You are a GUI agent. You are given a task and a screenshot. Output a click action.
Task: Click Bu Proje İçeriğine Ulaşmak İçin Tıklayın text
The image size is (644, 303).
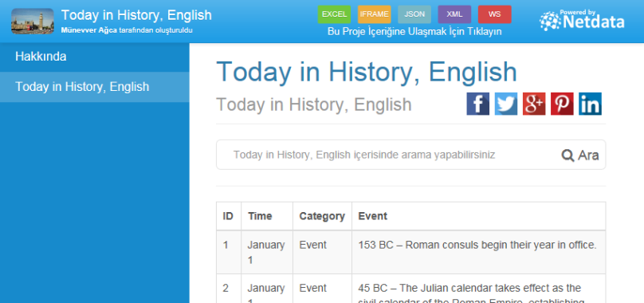[x=414, y=32]
